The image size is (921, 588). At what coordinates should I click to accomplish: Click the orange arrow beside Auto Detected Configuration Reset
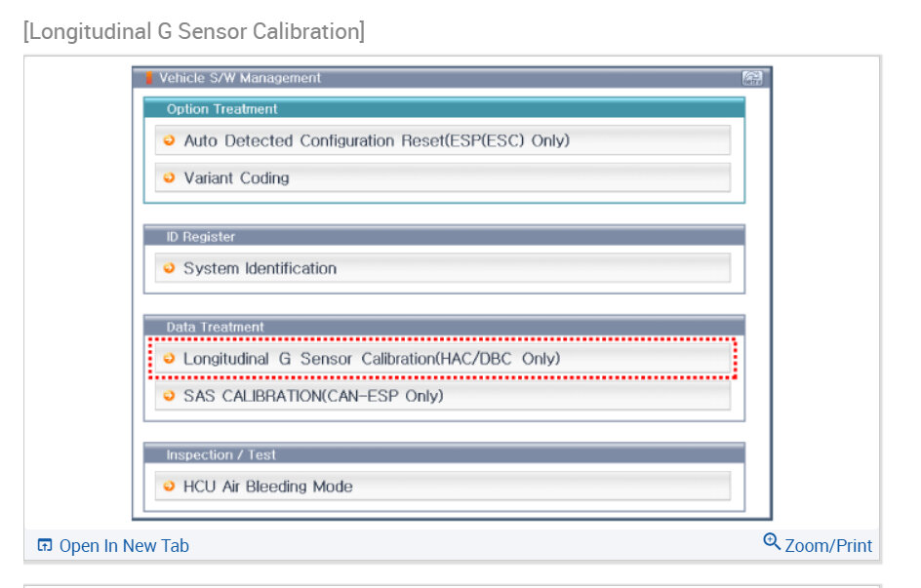[x=170, y=140]
